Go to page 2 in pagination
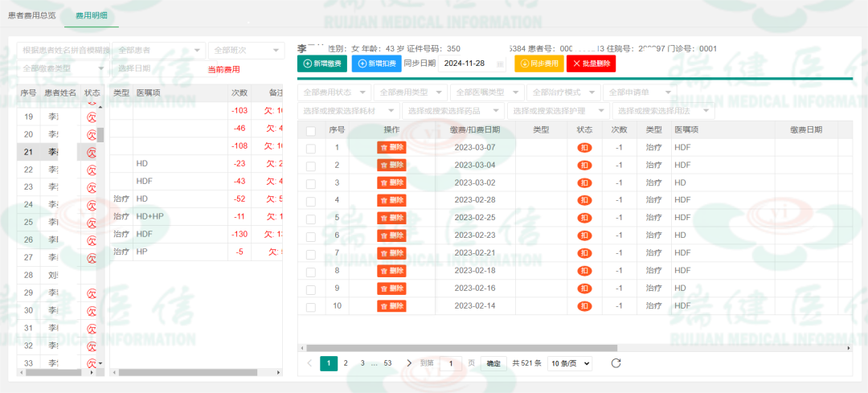This screenshot has height=393, width=868. pyautogui.click(x=346, y=363)
